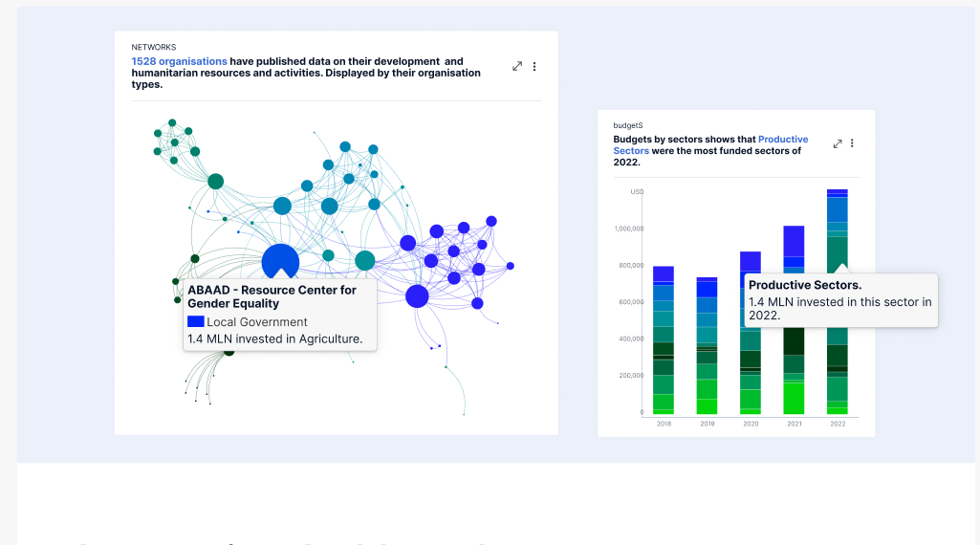Viewport: 980px width, 545px height.
Task: Select the 2020 budget bar
Action: (x=751, y=333)
